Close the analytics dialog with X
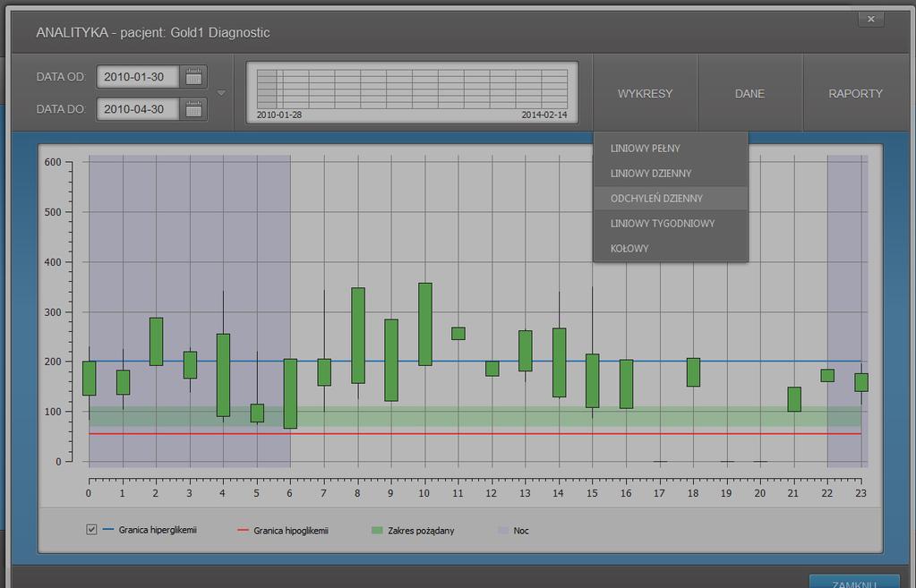916x588 pixels. [x=871, y=19]
